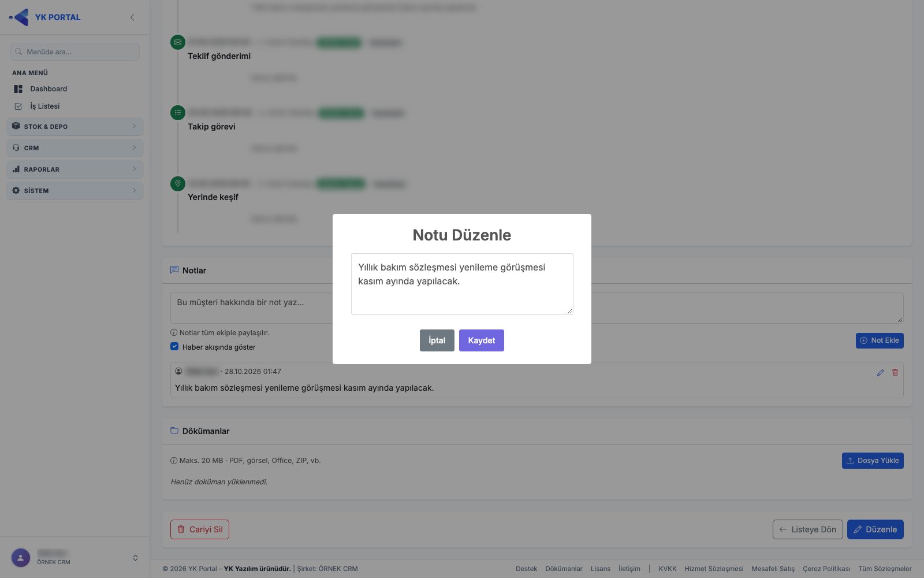This screenshot has height=578, width=924.
Task: Click the Not Ekle button
Action: coord(880,340)
